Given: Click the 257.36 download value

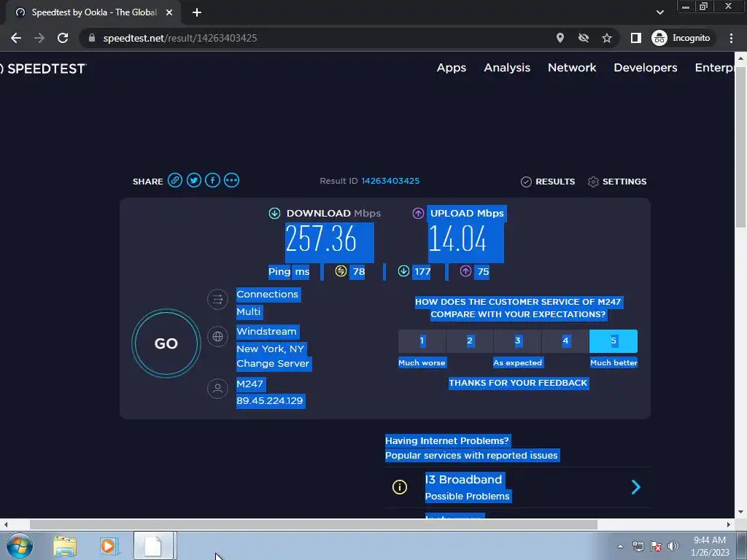Looking at the screenshot, I should 322,238.
